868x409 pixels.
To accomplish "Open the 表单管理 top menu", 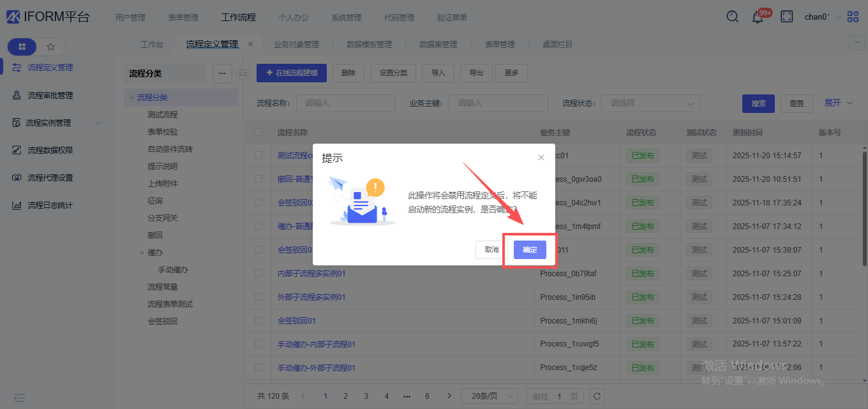I will pos(183,17).
